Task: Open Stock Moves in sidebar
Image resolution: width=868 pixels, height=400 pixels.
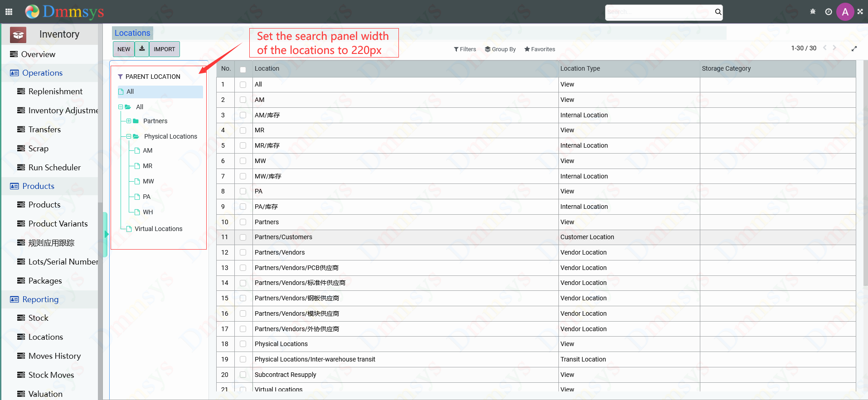Action: (51, 375)
